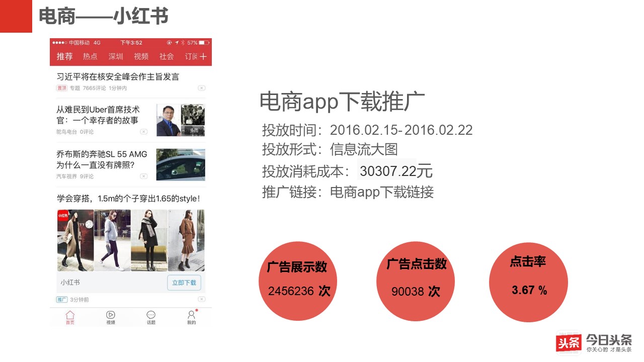This screenshot has width=644, height=362.
Task: Open the 推荐 tab in the phone header
Action: (x=64, y=56)
